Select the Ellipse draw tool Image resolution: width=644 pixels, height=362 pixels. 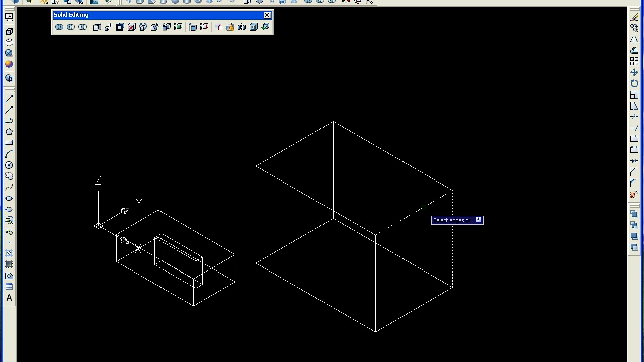[x=9, y=198]
